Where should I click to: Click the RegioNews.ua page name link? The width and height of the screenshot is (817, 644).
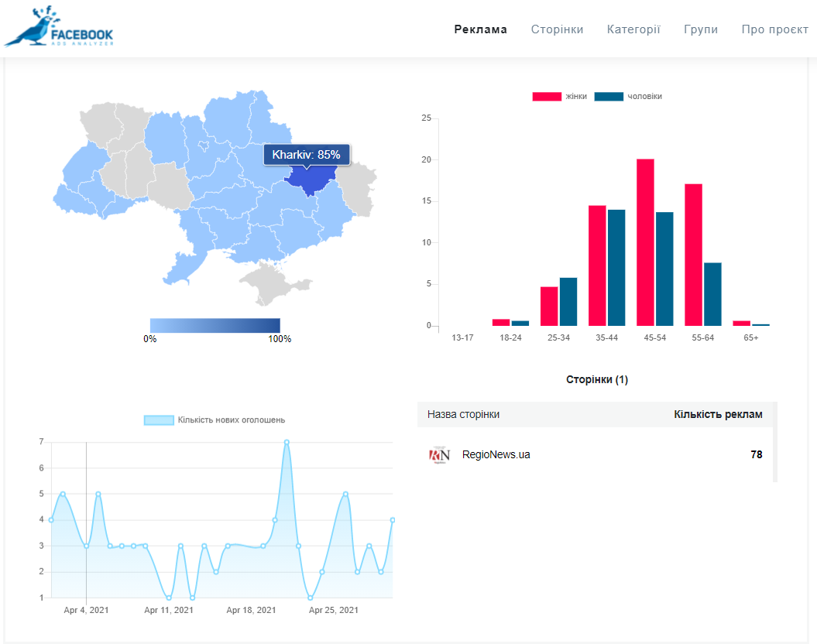click(x=496, y=455)
